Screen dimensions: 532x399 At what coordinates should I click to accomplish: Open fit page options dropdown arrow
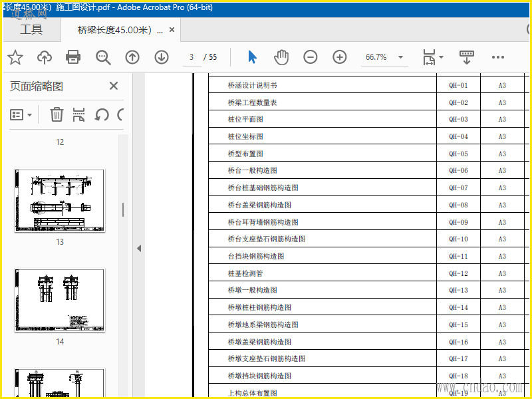pos(441,57)
